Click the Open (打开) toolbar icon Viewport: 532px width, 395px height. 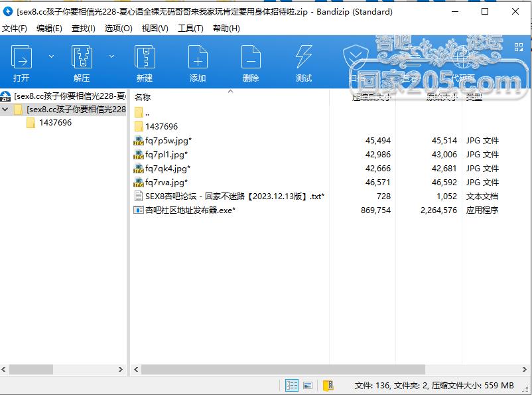21,57
